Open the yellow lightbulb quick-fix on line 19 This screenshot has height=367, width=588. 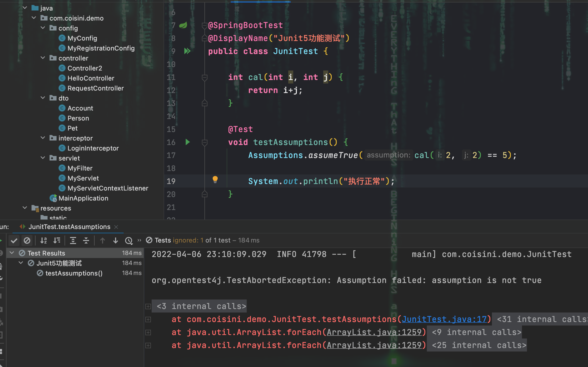pyautogui.click(x=215, y=179)
